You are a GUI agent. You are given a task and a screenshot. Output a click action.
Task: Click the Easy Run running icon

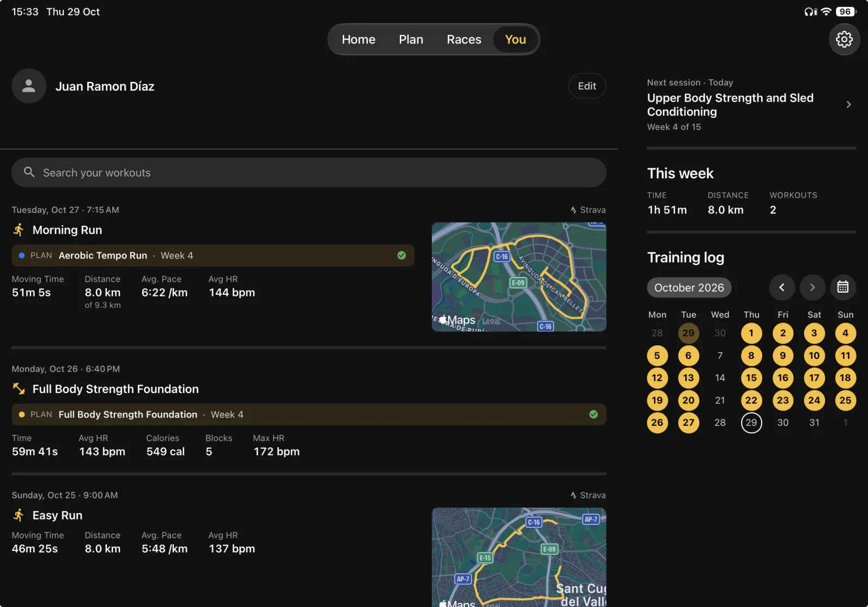[x=19, y=515]
